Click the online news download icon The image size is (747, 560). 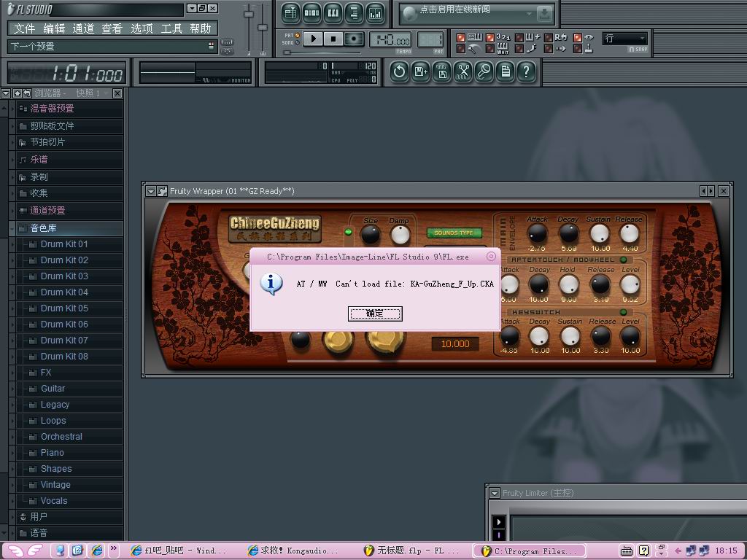click(x=544, y=14)
